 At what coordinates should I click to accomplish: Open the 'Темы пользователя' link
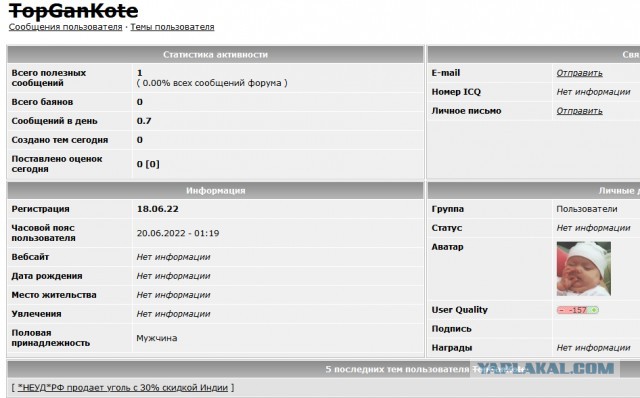[172, 27]
